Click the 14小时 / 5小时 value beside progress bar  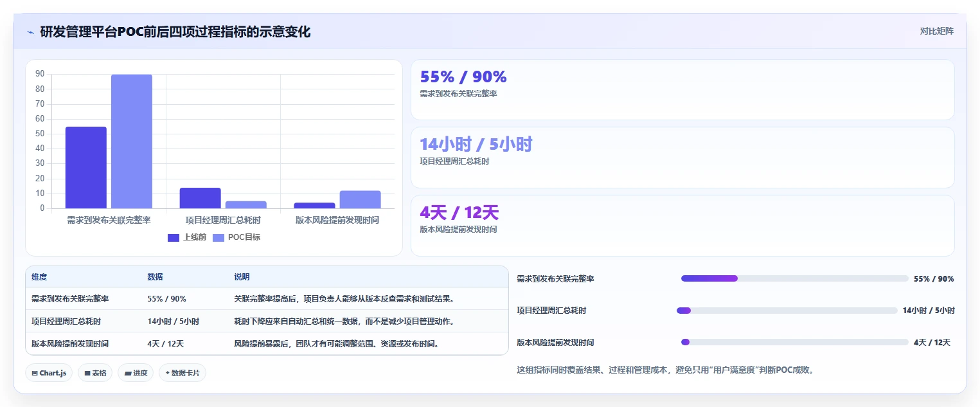929,311
